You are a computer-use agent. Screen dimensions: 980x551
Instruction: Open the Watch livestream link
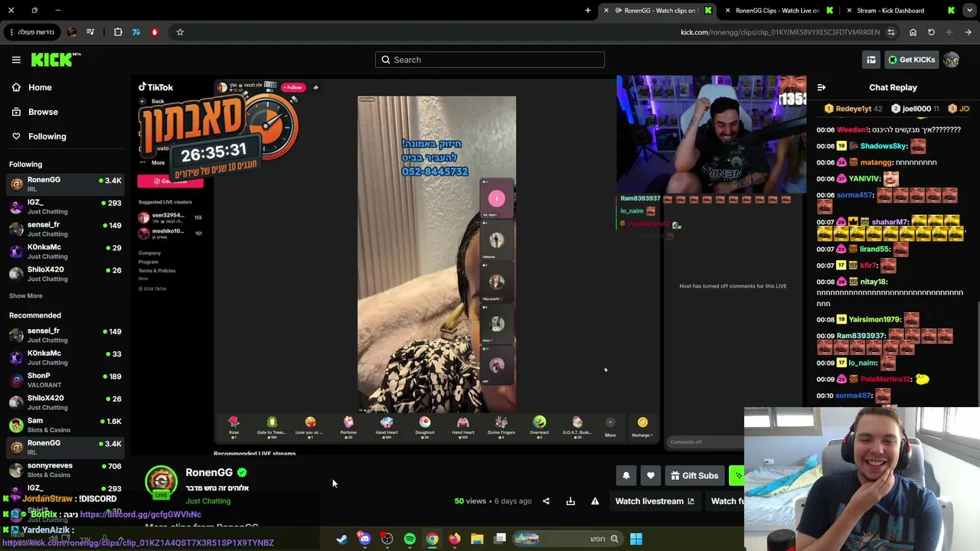(x=655, y=501)
